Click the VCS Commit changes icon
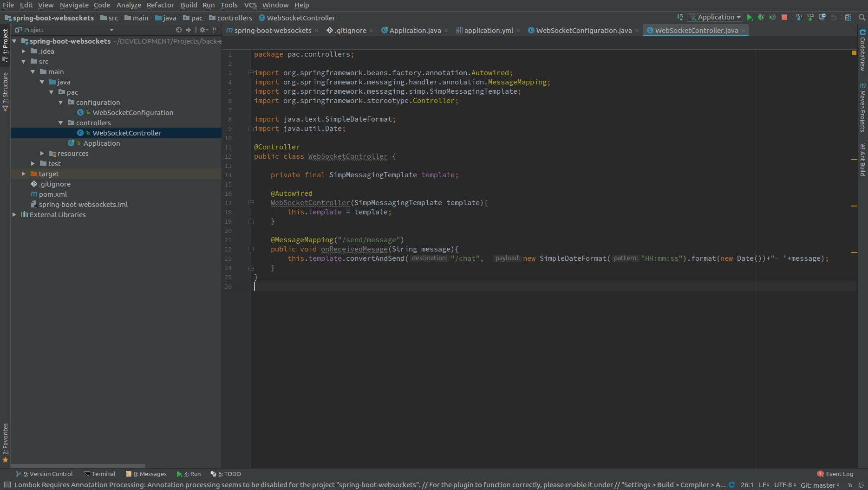 click(810, 18)
